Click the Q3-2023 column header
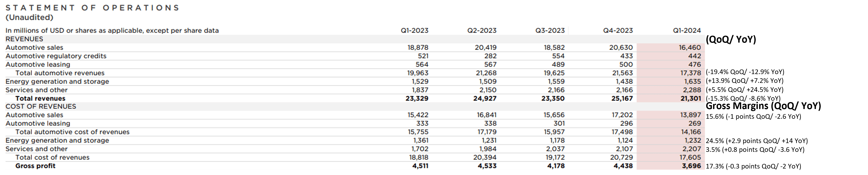This screenshot has height=175, width=868. click(x=550, y=30)
